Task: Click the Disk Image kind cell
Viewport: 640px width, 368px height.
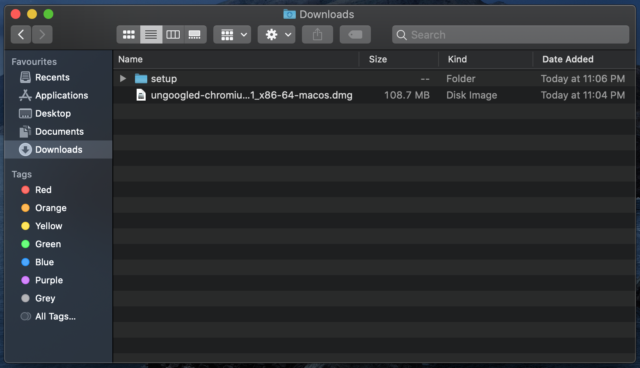Action: point(471,95)
